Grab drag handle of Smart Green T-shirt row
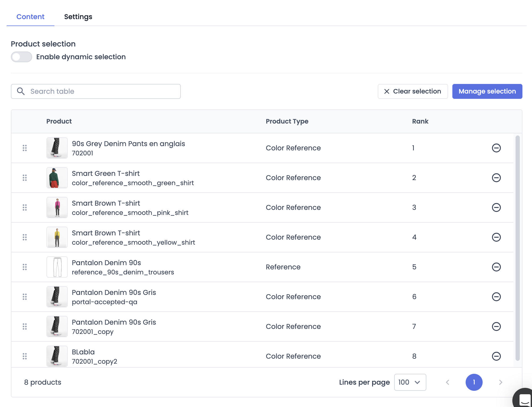The width and height of the screenshot is (532, 407). pyautogui.click(x=25, y=178)
